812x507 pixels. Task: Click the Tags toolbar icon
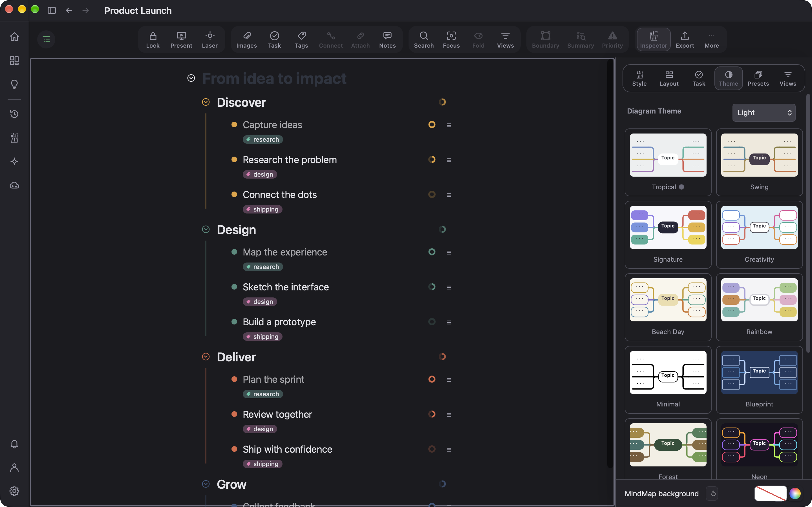tap(301, 39)
